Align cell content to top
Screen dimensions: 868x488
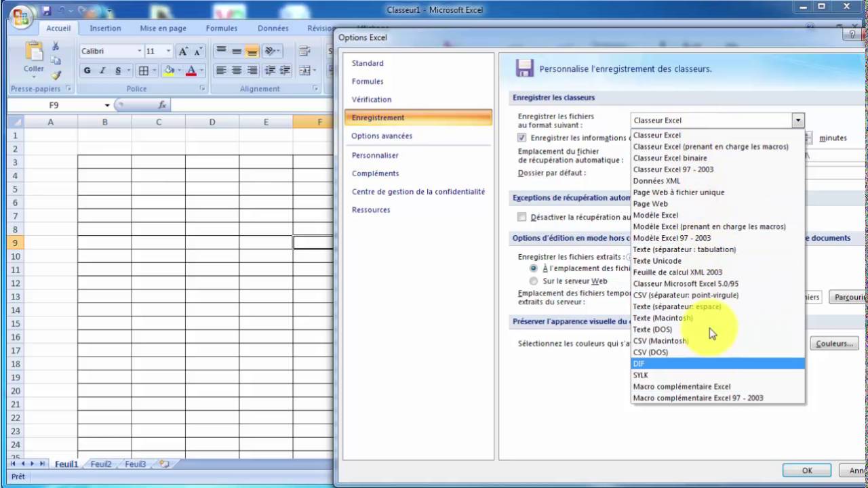click(x=221, y=52)
